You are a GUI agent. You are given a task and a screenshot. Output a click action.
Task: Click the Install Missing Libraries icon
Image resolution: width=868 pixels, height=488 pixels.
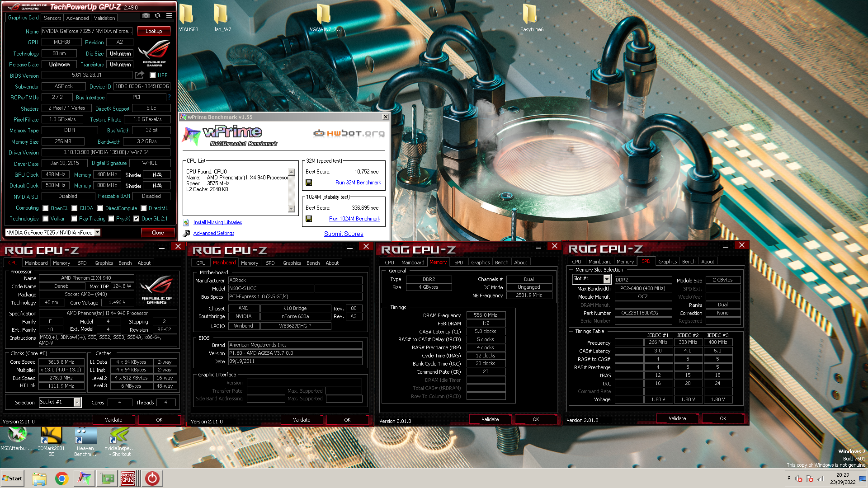coord(186,222)
